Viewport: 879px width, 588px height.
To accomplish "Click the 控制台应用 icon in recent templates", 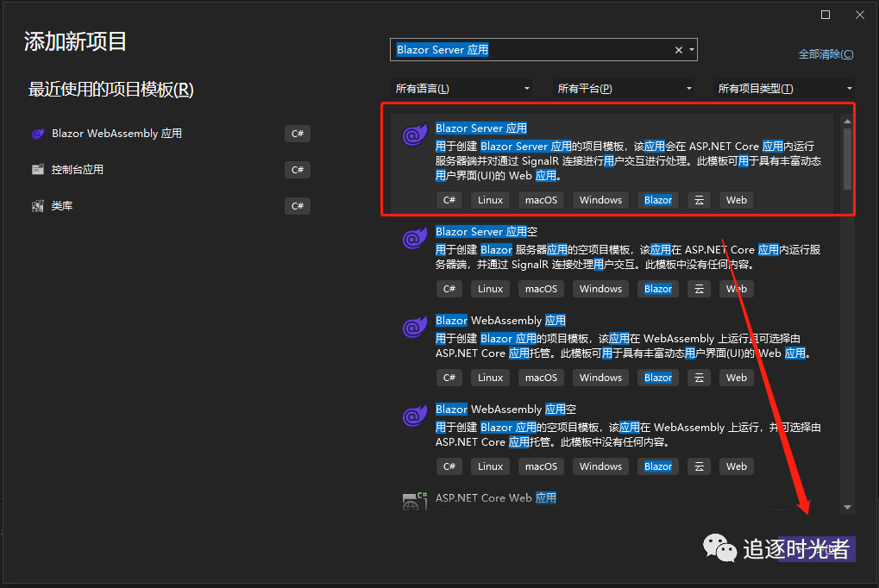I will [38, 170].
